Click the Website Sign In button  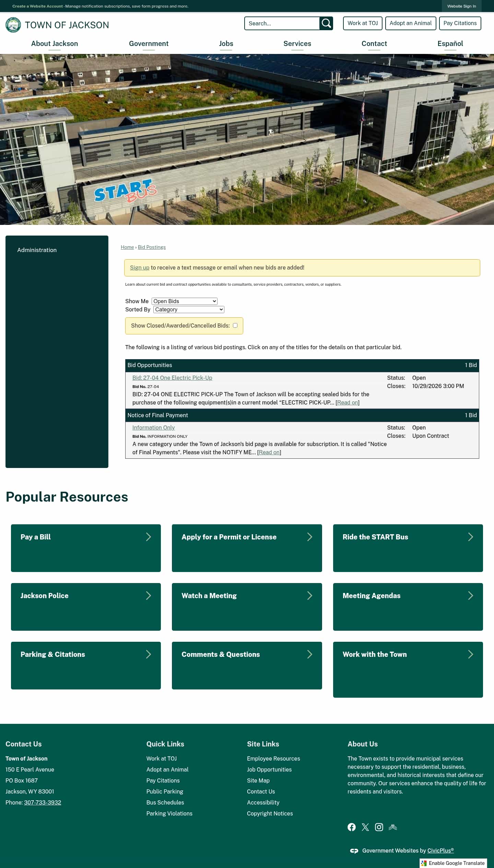click(461, 6)
